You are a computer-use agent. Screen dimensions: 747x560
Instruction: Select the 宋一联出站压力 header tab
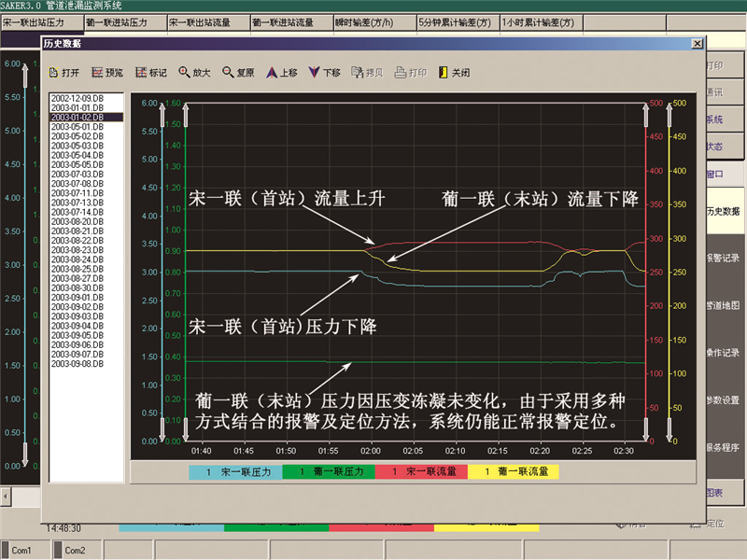coord(40,21)
